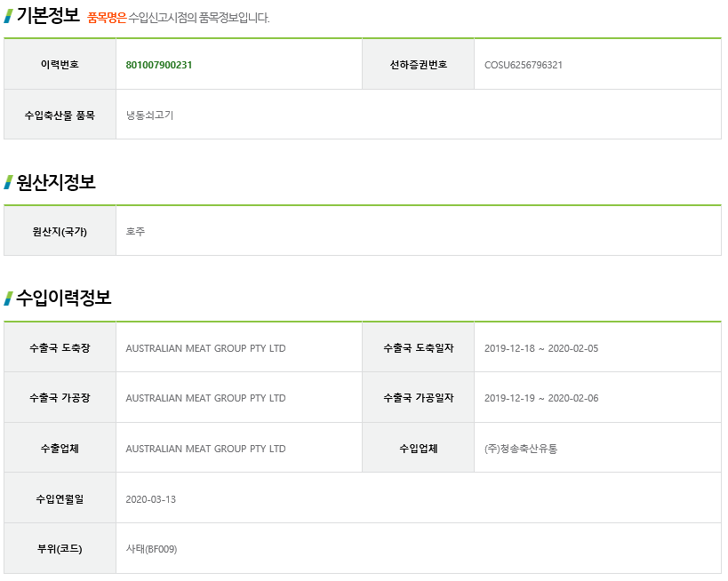The height and width of the screenshot is (581, 728).
Task: Click the cut code 사태(BF009)
Action: pos(151,549)
